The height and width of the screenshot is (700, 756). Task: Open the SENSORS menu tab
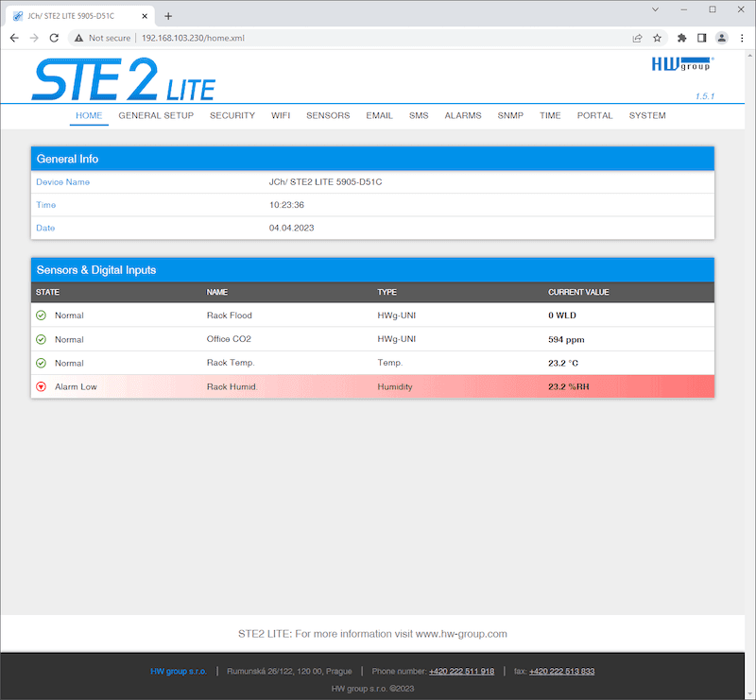(328, 115)
